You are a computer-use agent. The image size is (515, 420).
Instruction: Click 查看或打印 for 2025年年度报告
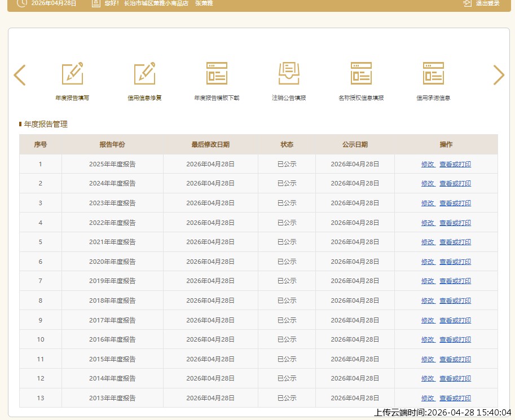coord(455,164)
